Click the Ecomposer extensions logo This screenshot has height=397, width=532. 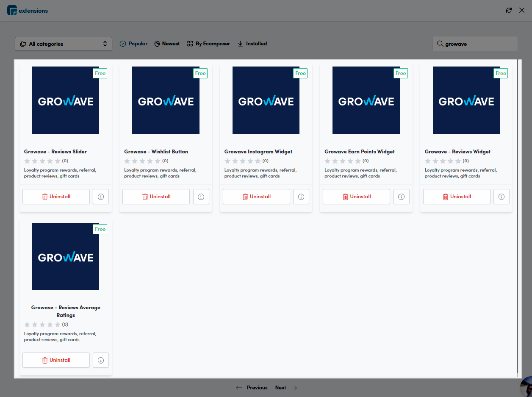[28, 10]
